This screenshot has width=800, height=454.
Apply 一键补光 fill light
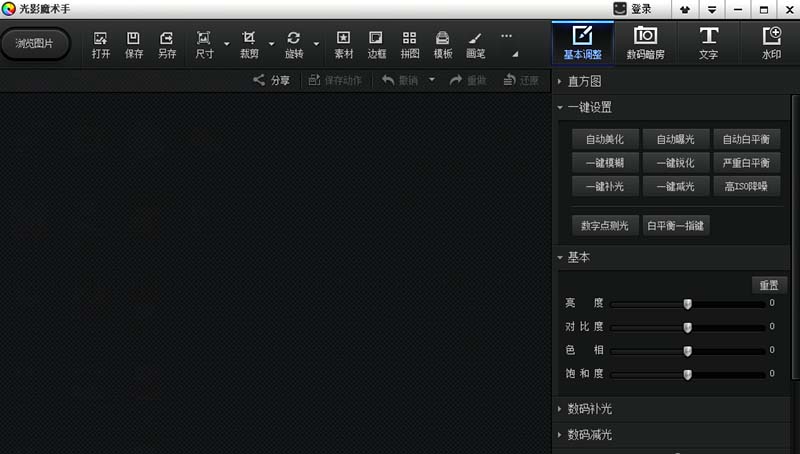pos(605,186)
